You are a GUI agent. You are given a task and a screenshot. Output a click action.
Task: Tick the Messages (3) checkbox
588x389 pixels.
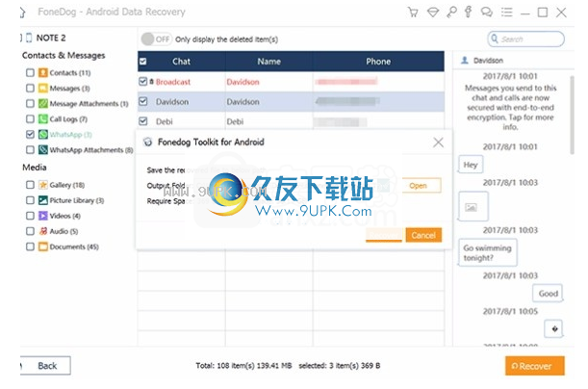(x=30, y=89)
